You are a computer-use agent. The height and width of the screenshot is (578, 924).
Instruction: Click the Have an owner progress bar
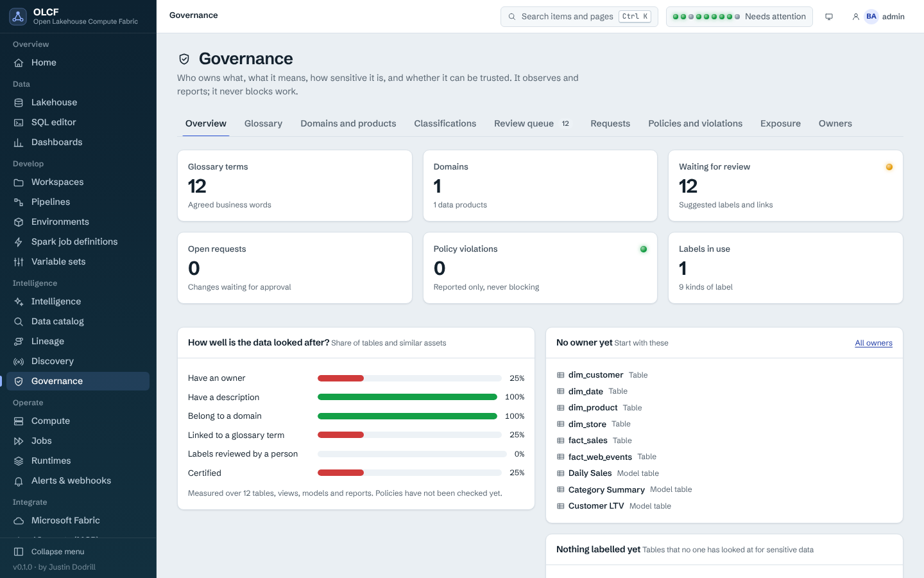(x=409, y=378)
